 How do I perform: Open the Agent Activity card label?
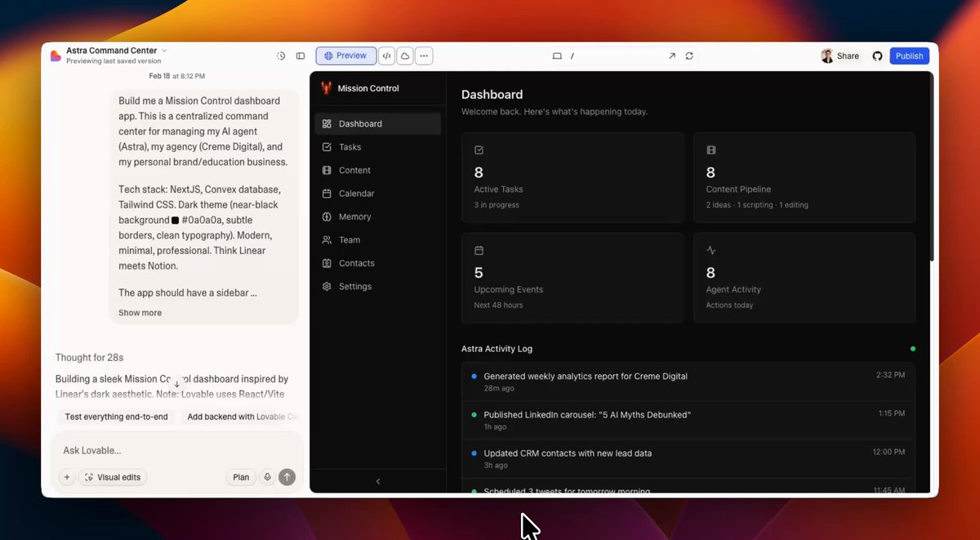[x=733, y=289]
